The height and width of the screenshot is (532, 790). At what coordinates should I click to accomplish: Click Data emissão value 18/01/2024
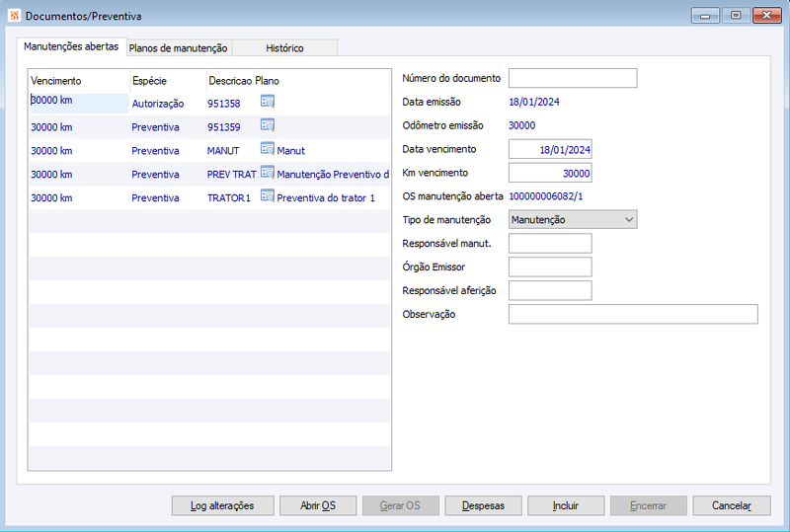pyautogui.click(x=534, y=102)
